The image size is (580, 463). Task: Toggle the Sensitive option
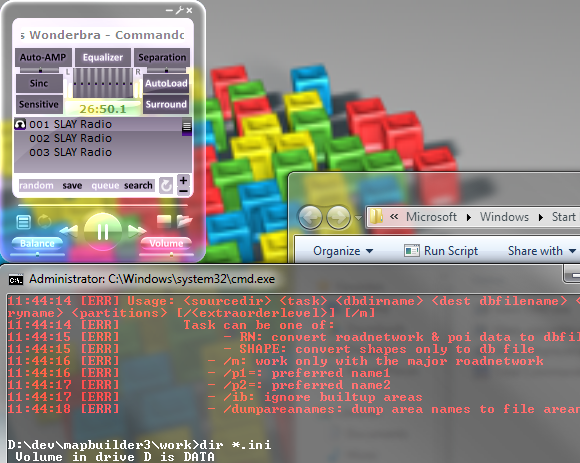tap(39, 104)
